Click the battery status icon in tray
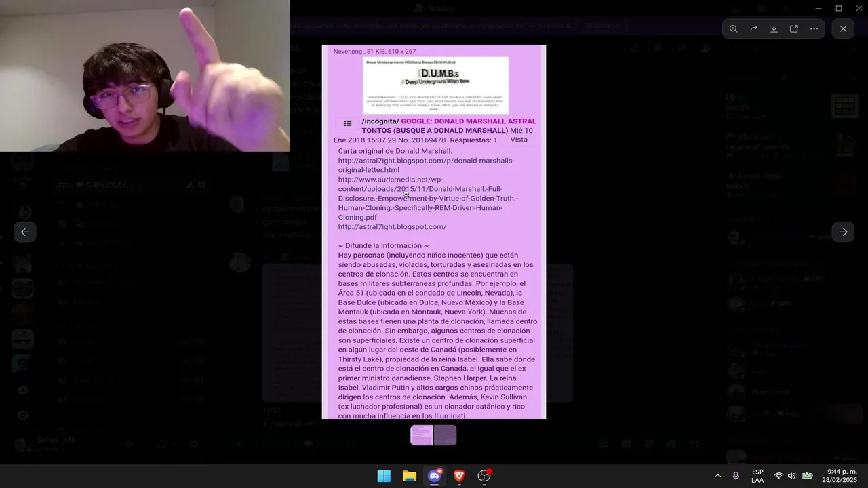This screenshot has width=868, height=488. pyautogui.click(x=807, y=476)
